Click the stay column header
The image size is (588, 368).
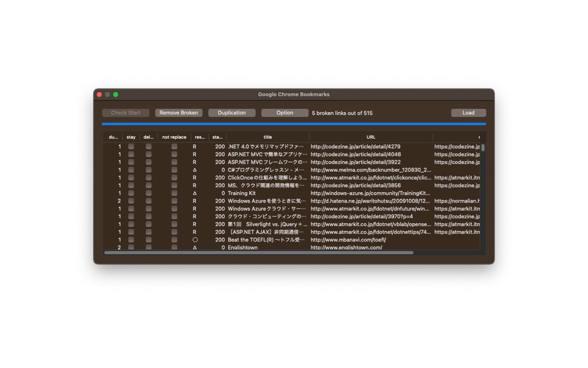pos(131,137)
